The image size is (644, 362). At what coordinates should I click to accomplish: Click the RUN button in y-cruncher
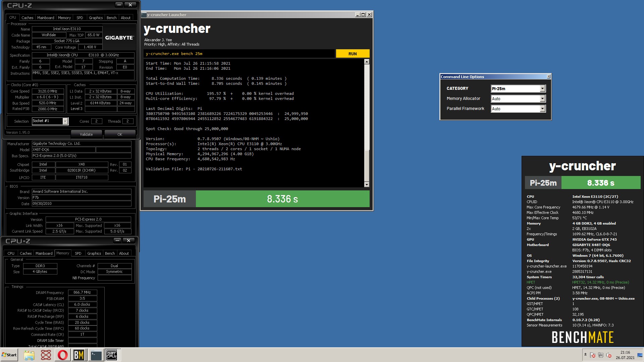click(353, 54)
